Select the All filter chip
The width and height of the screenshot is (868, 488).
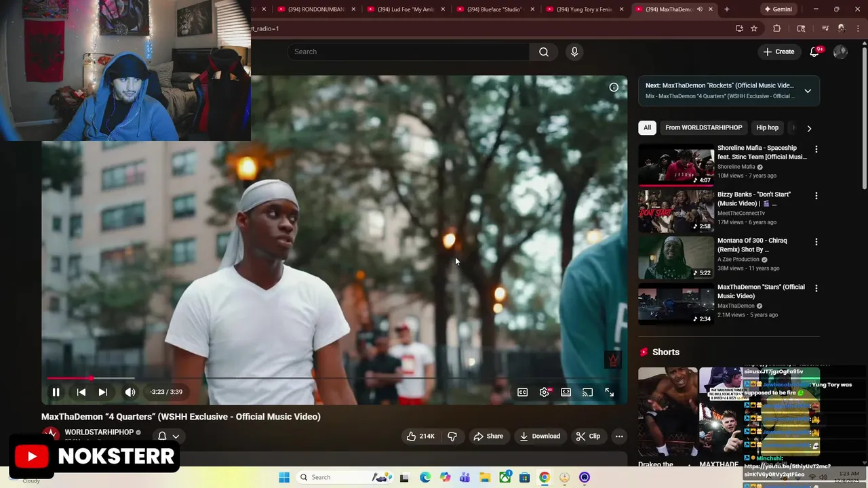coord(648,127)
